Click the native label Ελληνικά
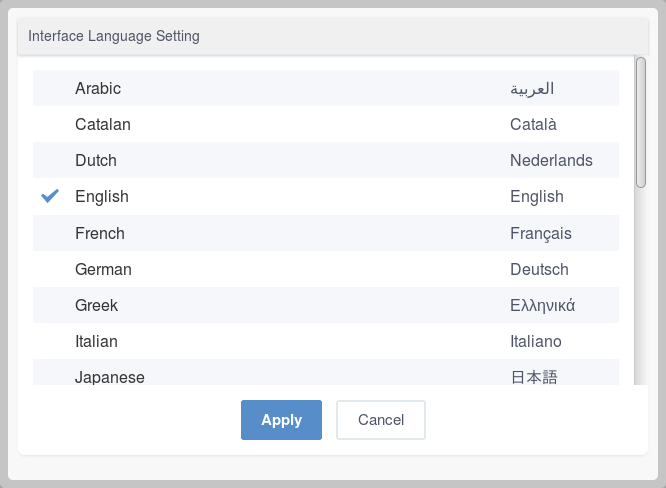This screenshot has height=488, width=666. point(542,305)
